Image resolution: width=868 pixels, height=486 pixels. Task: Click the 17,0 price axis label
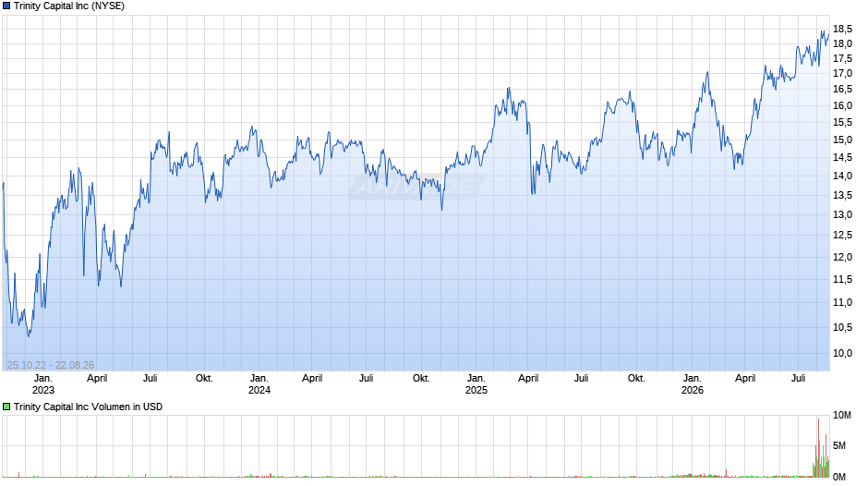click(842, 74)
